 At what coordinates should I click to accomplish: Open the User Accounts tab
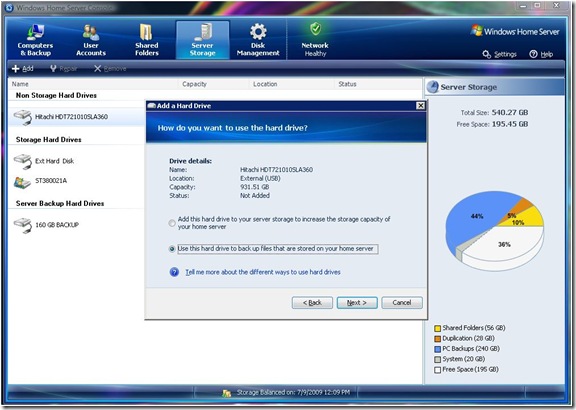pos(91,40)
